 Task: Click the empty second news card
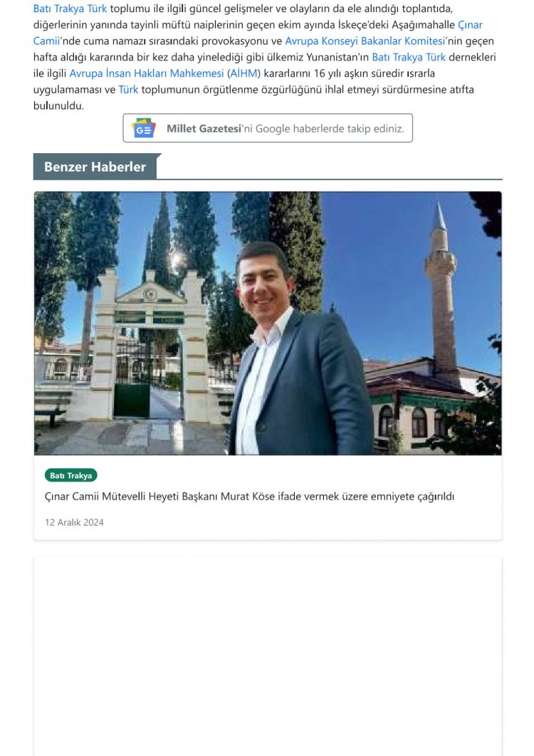267,656
